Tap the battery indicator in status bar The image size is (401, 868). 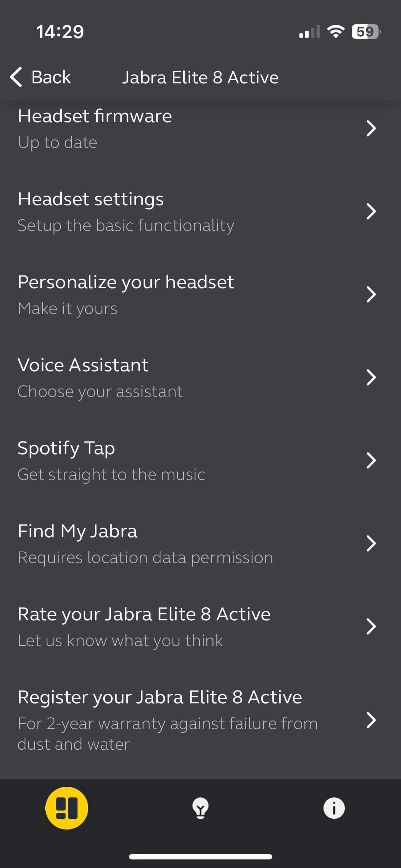tap(366, 32)
